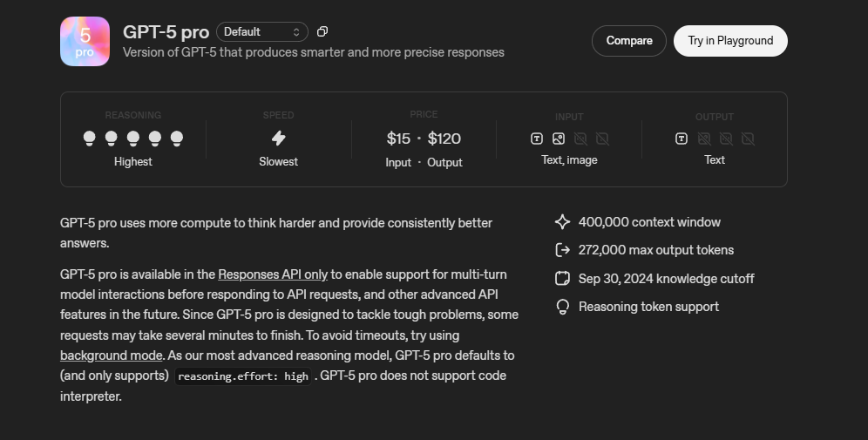Click the text input modality icon
The height and width of the screenshot is (440, 868).
[x=537, y=139]
